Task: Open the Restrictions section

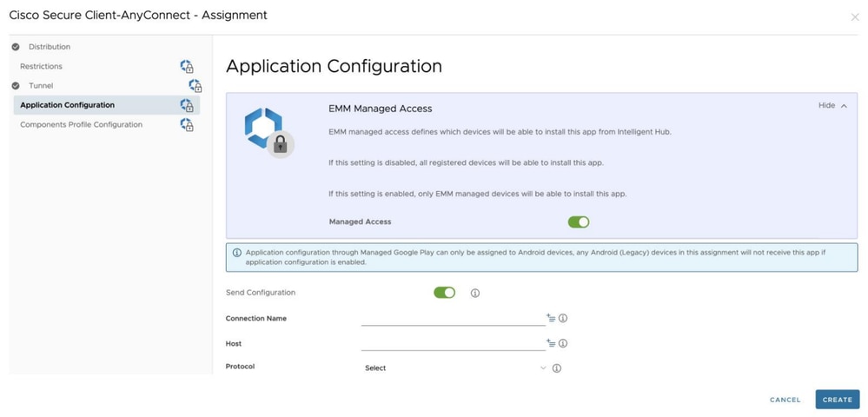Action: 41,66
